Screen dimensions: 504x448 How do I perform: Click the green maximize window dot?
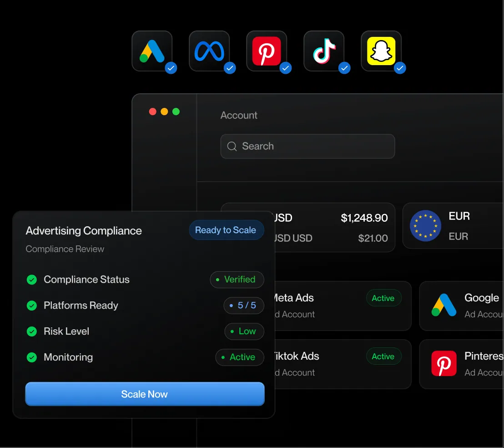(176, 112)
